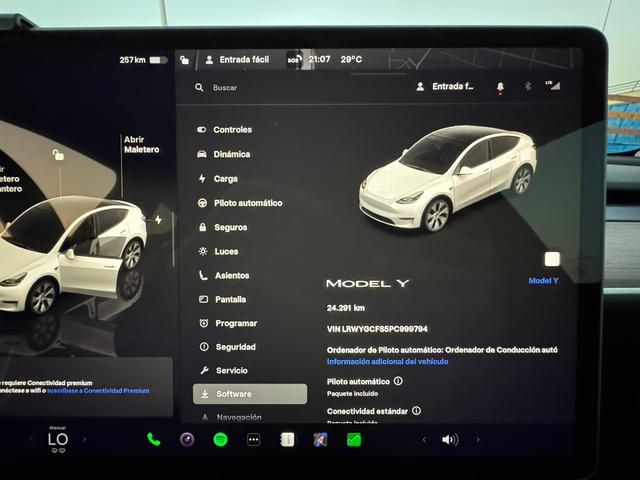
Task: Tap the unlock padlock icon above the car
Action: click(58, 155)
